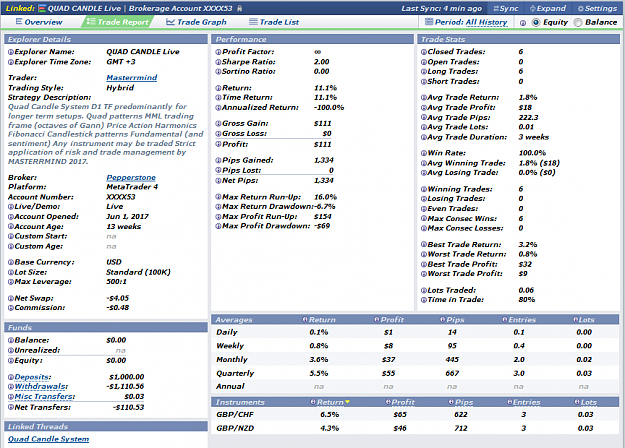This screenshot has width=625, height=448.
Task: Click the Expand button
Action: click(548, 8)
